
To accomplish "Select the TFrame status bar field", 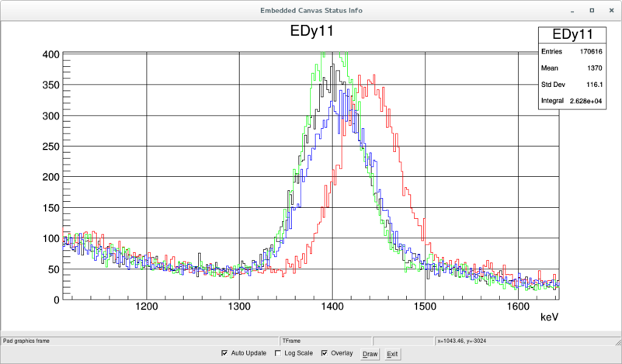I will 326,340.
